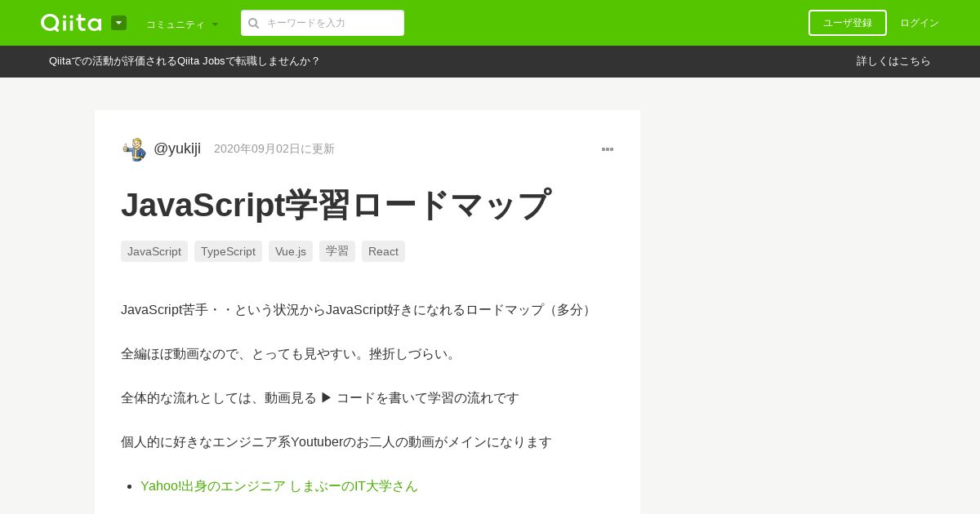Select the Vue.js tag
980x514 pixels.
pyautogui.click(x=291, y=251)
